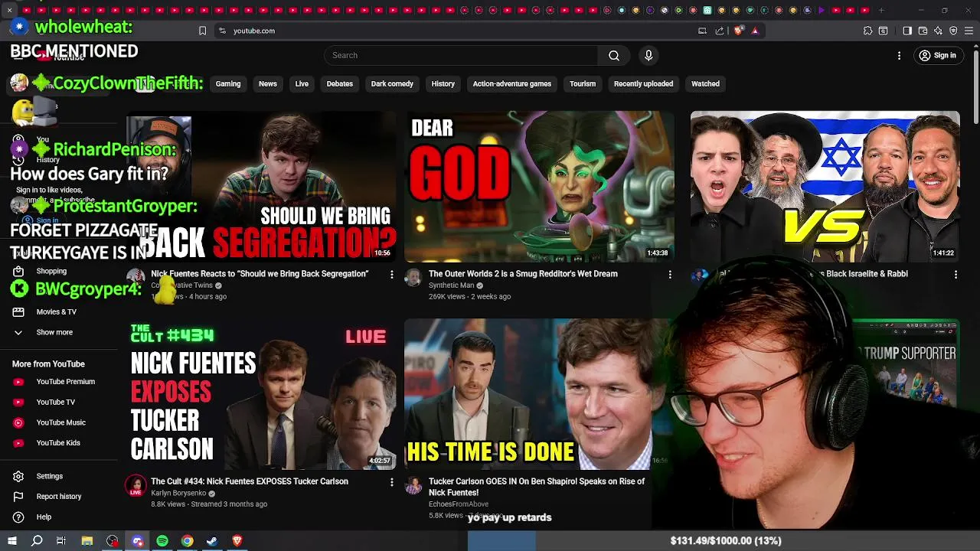Open Brave hamburger main menu
Screen dimensions: 980x551
tap(969, 31)
